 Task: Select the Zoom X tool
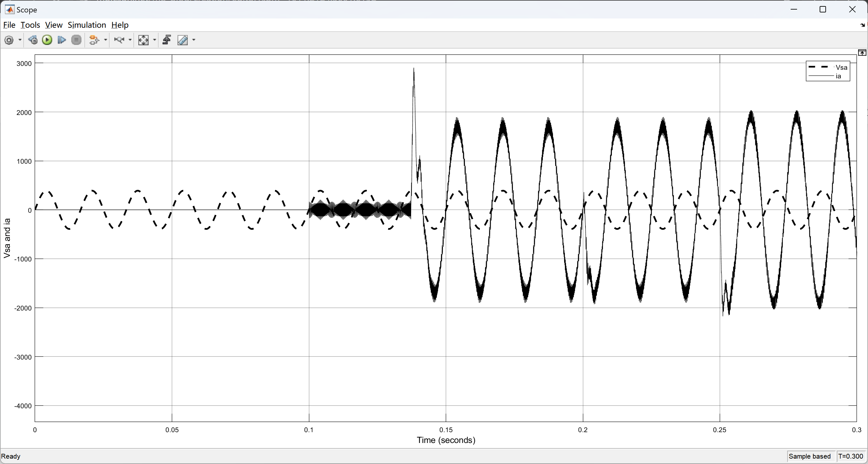(119, 40)
